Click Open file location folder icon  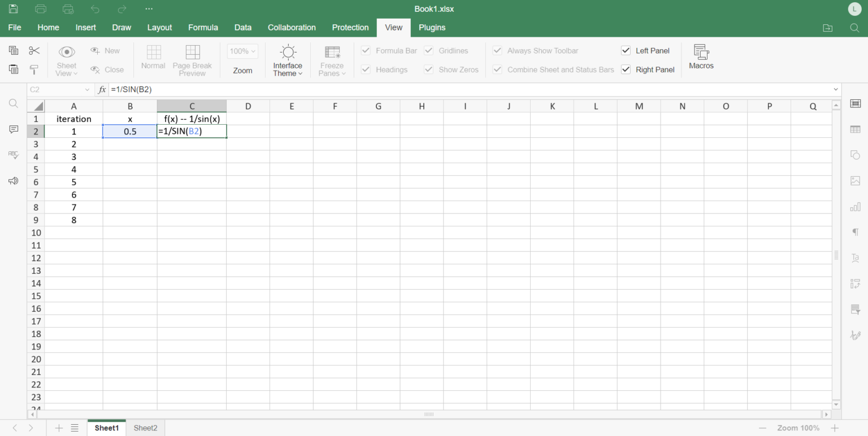(x=827, y=28)
